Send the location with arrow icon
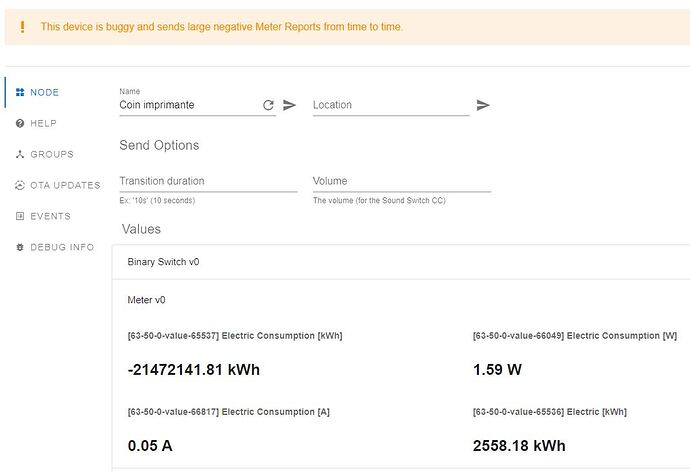This screenshot has width=690, height=471. (x=483, y=105)
